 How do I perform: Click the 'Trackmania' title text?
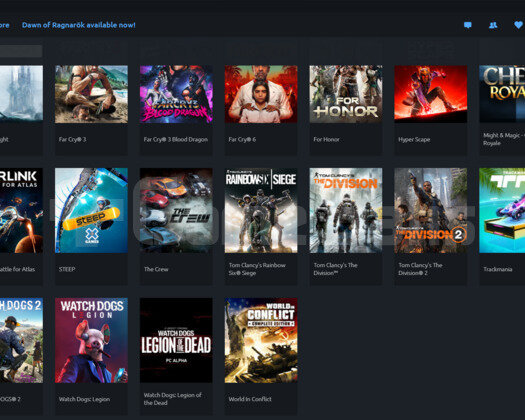tap(498, 269)
